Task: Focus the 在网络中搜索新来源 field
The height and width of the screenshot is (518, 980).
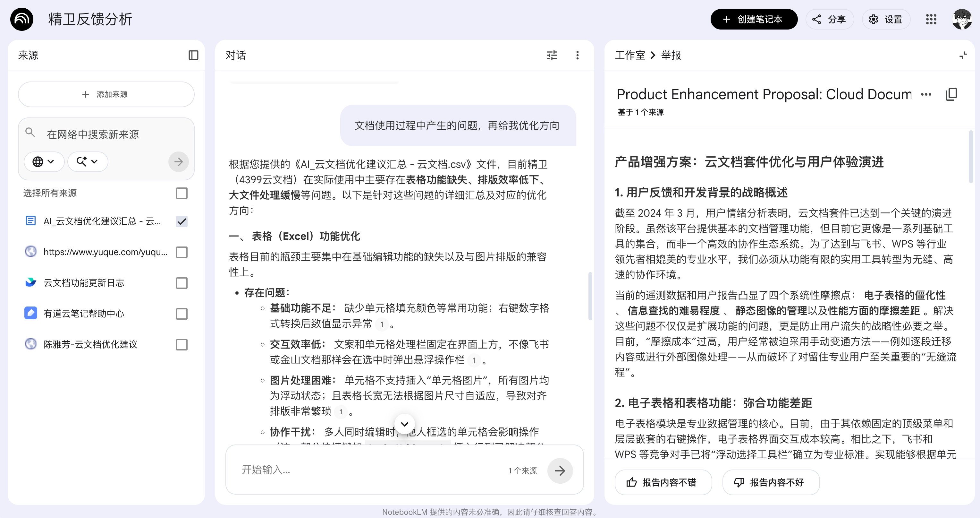Action: [x=106, y=134]
